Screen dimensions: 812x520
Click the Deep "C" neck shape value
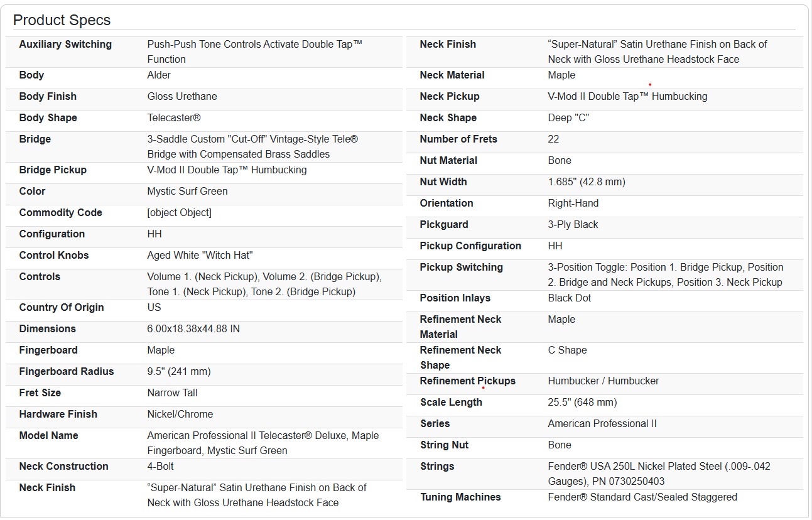(568, 118)
